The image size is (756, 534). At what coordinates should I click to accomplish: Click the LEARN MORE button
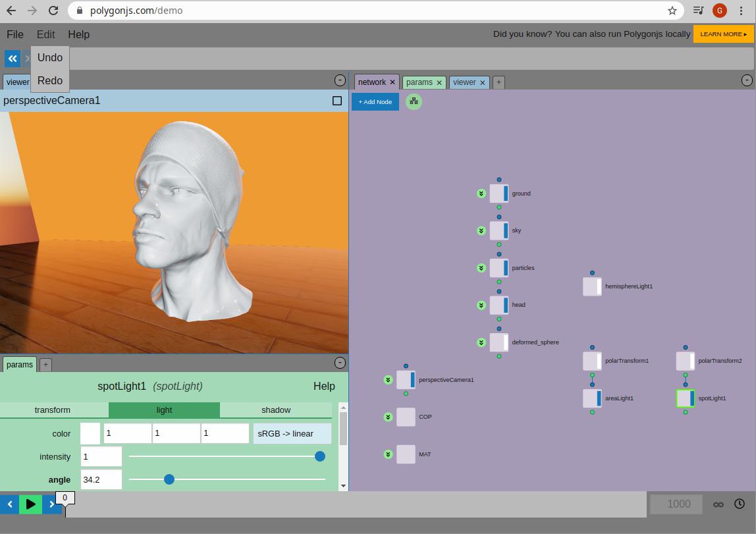pos(722,34)
